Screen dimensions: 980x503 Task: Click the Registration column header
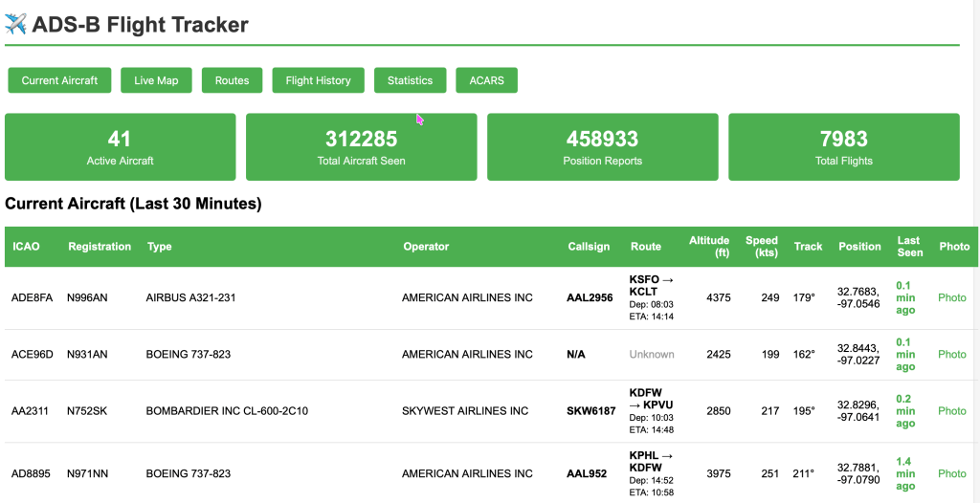click(100, 246)
